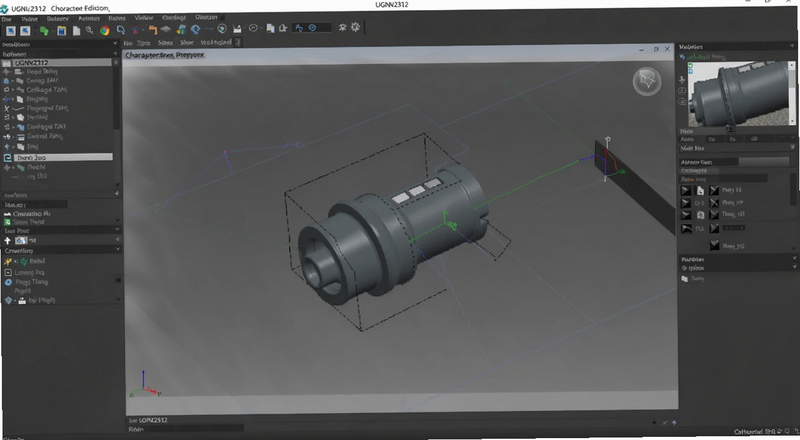Screen dimensions: 800x440
Task: Click the Sites option in the secondary toolbar
Action: [165, 43]
